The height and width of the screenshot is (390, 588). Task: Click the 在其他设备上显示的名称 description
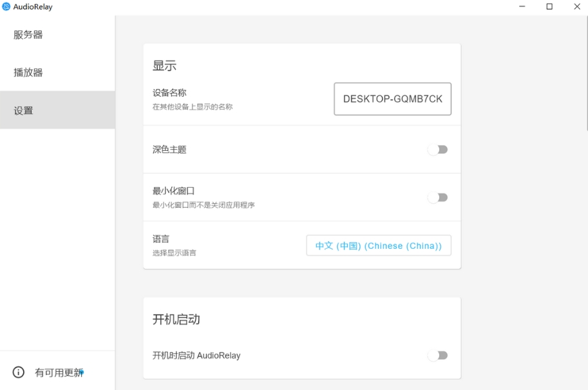[x=193, y=107]
